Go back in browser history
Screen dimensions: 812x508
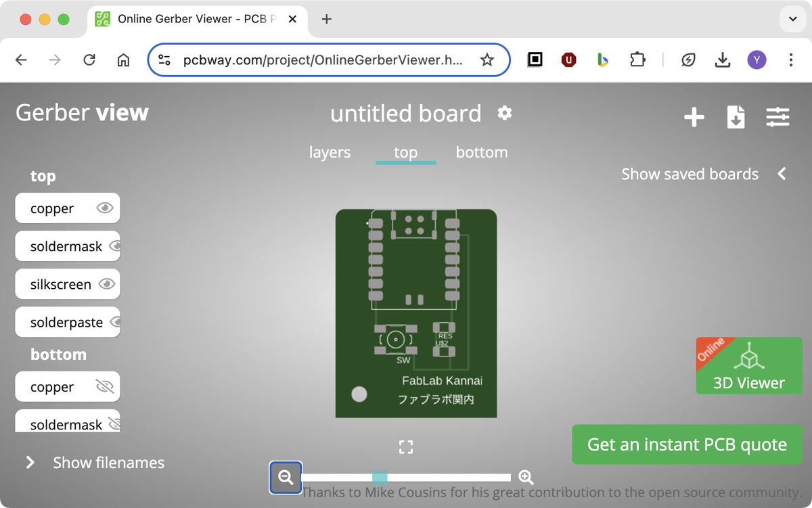(x=22, y=60)
